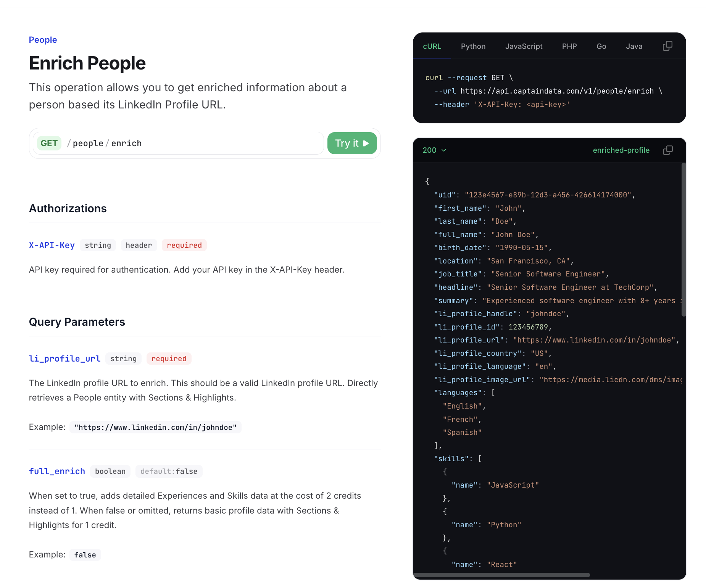Click the full_enrich parameter name

(x=57, y=471)
